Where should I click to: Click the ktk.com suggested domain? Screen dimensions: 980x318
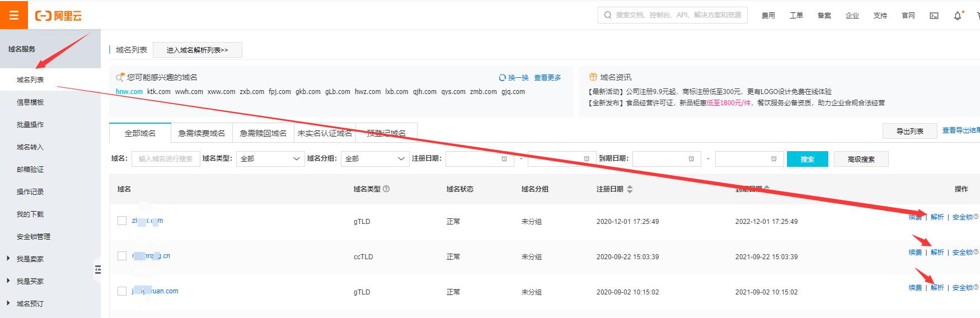tap(159, 92)
